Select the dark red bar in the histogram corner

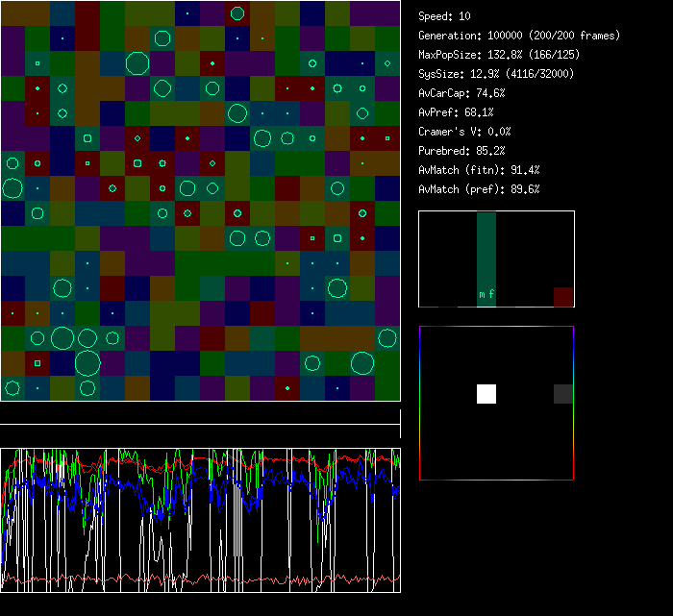(x=563, y=297)
